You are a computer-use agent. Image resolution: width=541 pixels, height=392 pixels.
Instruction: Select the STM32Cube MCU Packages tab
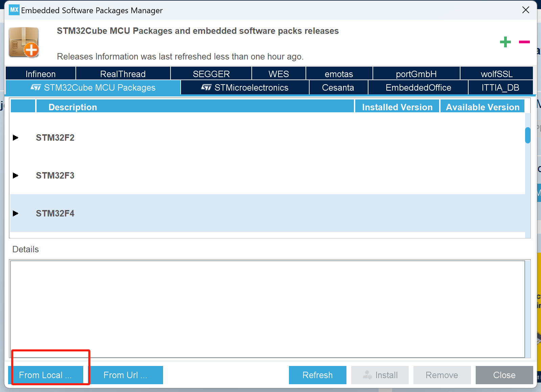pos(93,88)
